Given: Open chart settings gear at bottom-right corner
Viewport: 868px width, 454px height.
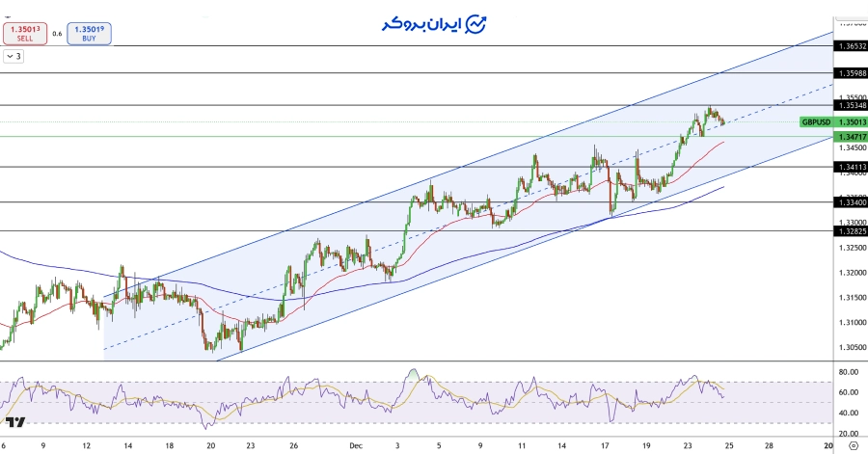Looking at the screenshot, I should coord(852,446).
